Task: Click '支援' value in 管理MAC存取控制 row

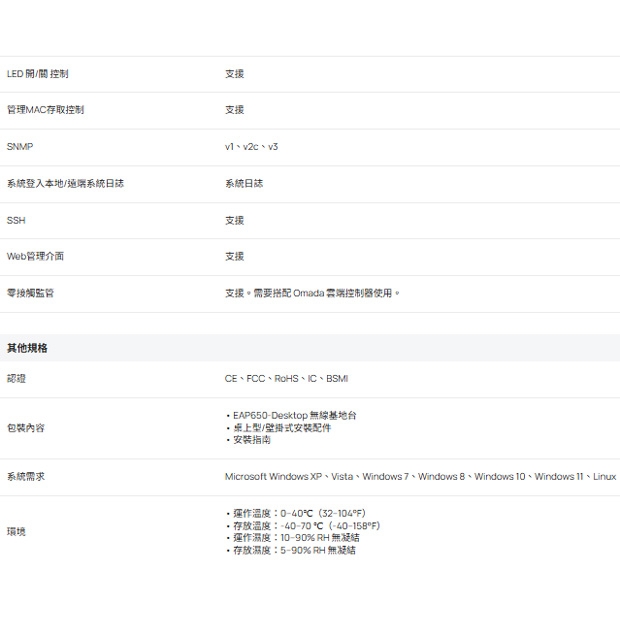Action: pos(234,110)
